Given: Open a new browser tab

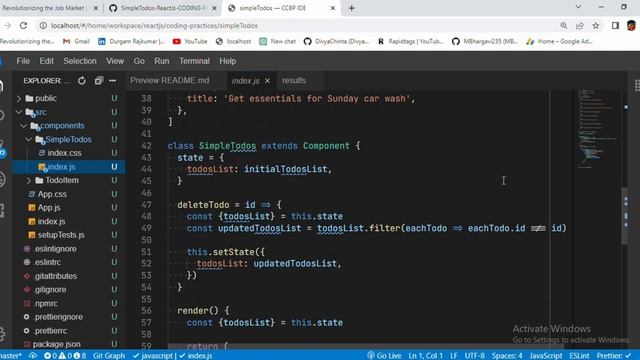Looking at the screenshot, I should (x=351, y=8).
